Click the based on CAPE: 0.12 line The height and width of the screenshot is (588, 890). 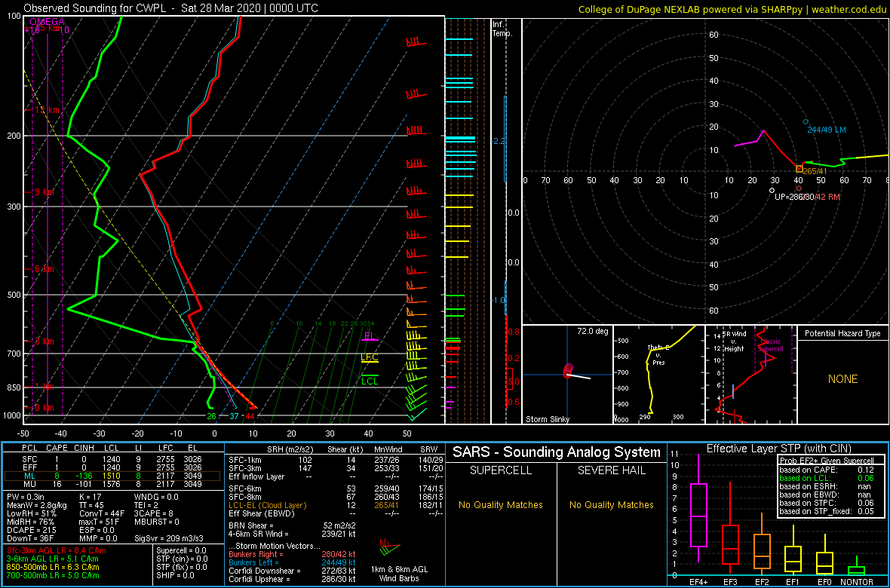click(x=827, y=470)
